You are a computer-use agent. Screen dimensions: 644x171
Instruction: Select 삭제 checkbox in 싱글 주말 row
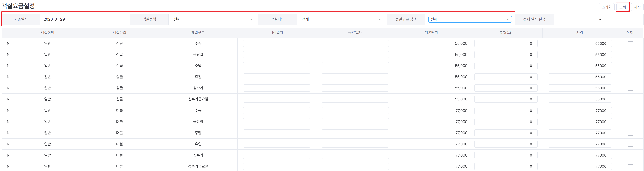tap(630, 66)
